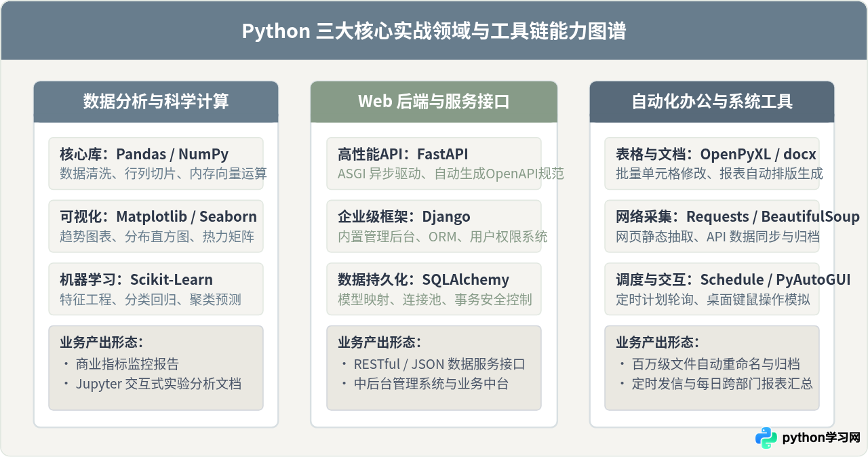Click '机器学习：Scikit-Learn' card title
The width and height of the screenshot is (868, 457).
coord(136,279)
